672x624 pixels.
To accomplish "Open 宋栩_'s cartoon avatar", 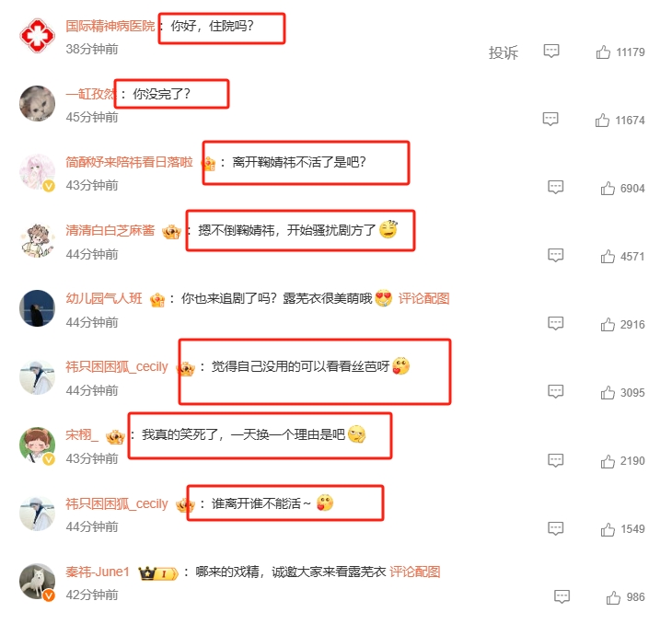I will point(38,445).
